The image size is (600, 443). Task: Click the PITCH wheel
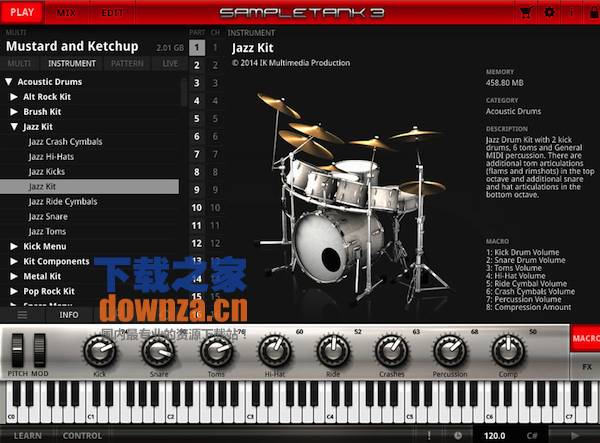pos(17,350)
